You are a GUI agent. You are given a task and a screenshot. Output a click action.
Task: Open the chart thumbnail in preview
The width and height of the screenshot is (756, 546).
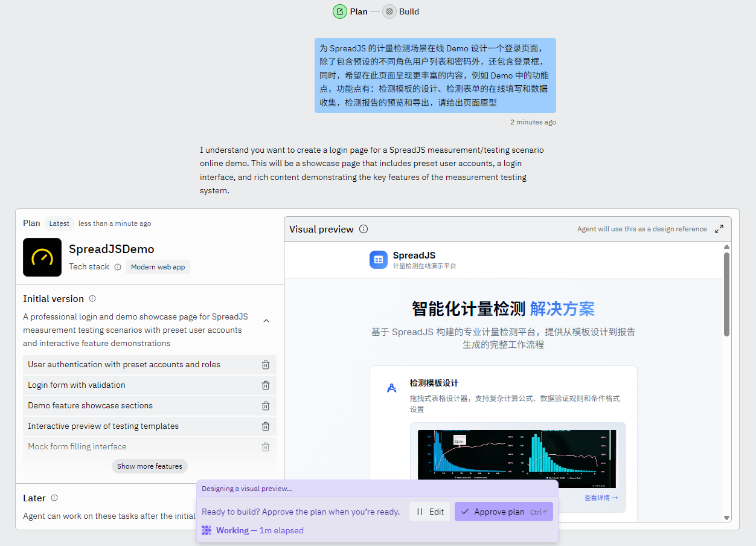[x=517, y=459]
